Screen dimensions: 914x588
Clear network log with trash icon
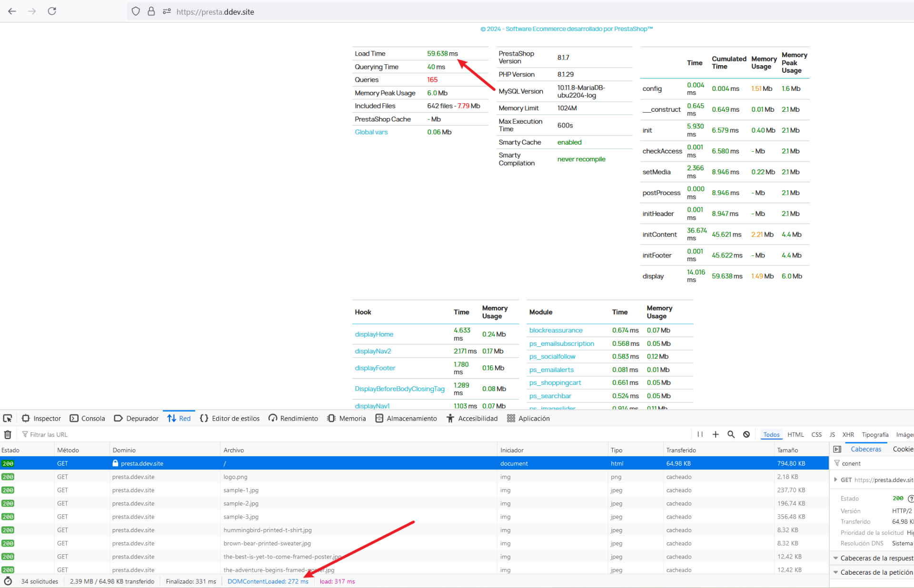point(8,434)
